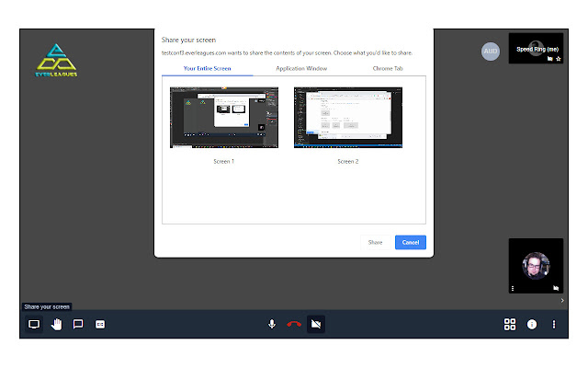This screenshot has height=368, width=588.
Task: Open more actions three-dot menu in toolbar
Action: (x=554, y=324)
